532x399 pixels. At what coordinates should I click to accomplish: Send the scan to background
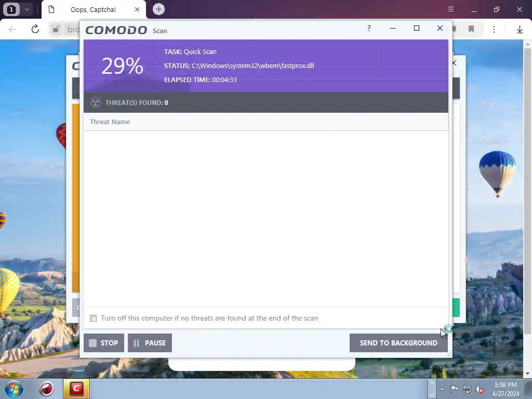[398, 343]
